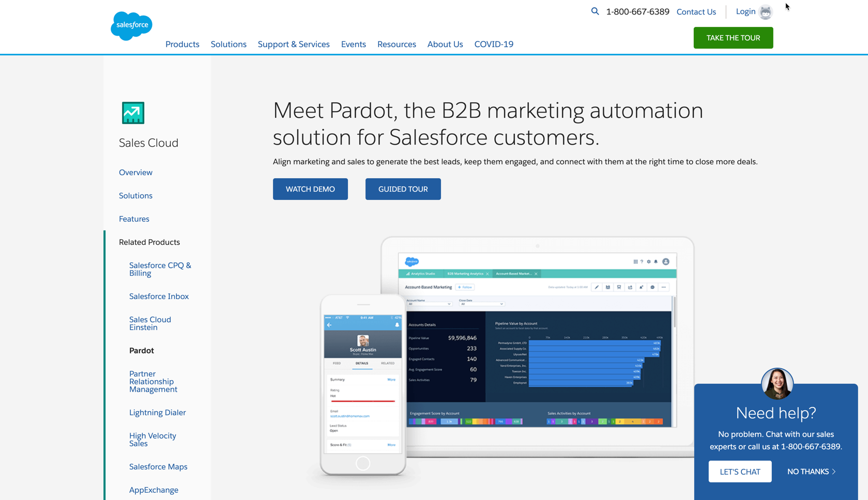Open the AppExchange link
Image resolution: width=868 pixels, height=500 pixels.
[154, 490]
